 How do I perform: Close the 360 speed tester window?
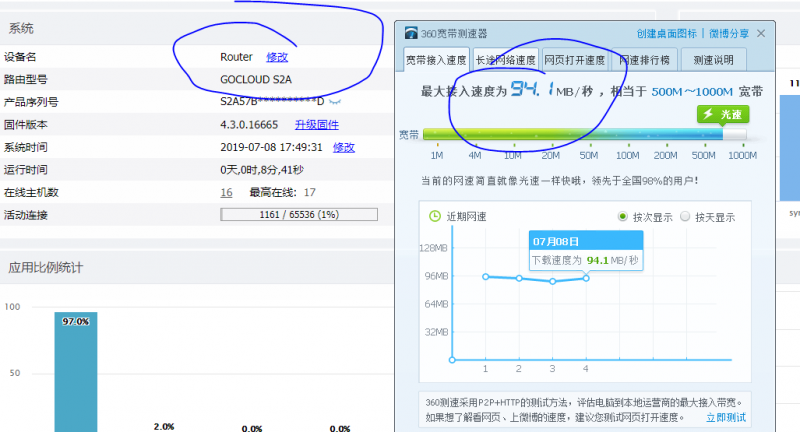[x=761, y=33]
